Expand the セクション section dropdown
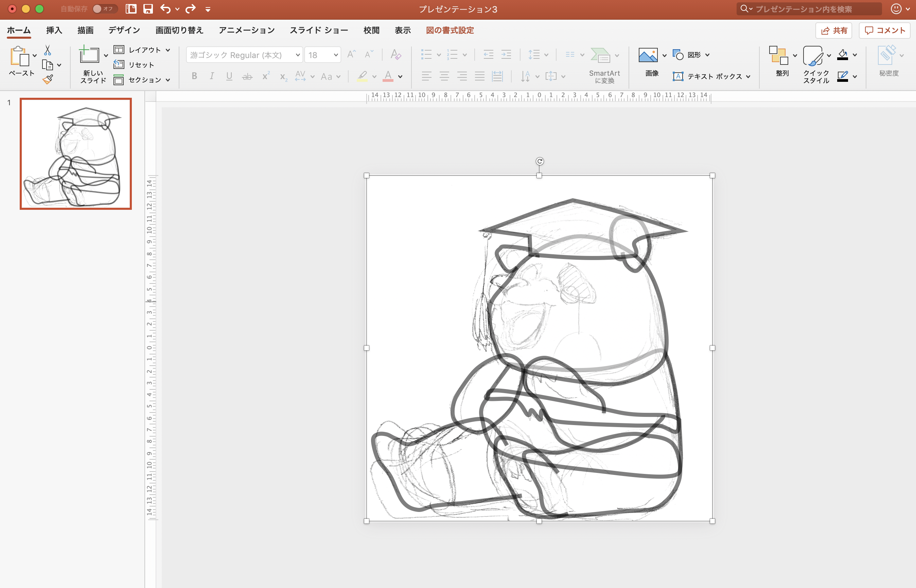The image size is (916, 588). (x=168, y=80)
